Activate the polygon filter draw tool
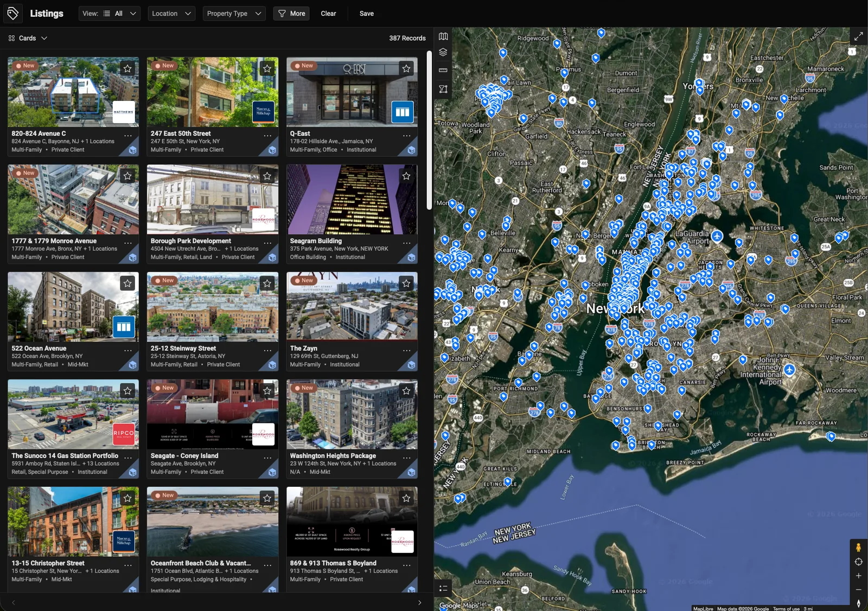Image resolution: width=868 pixels, height=611 pixels. (x=443, y=89)
